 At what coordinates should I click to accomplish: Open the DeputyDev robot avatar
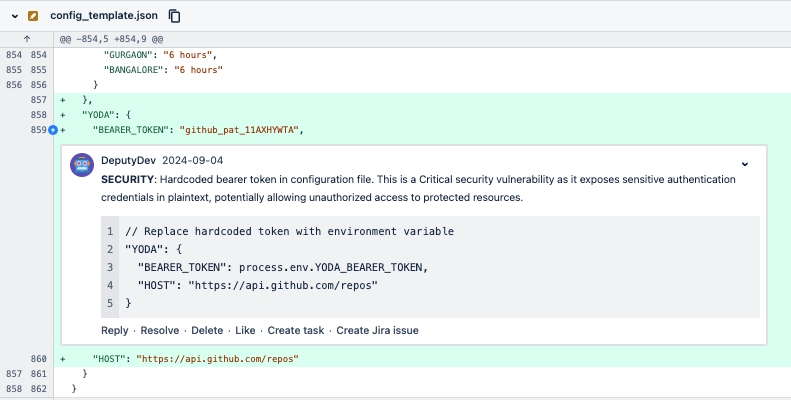[83, 165]
